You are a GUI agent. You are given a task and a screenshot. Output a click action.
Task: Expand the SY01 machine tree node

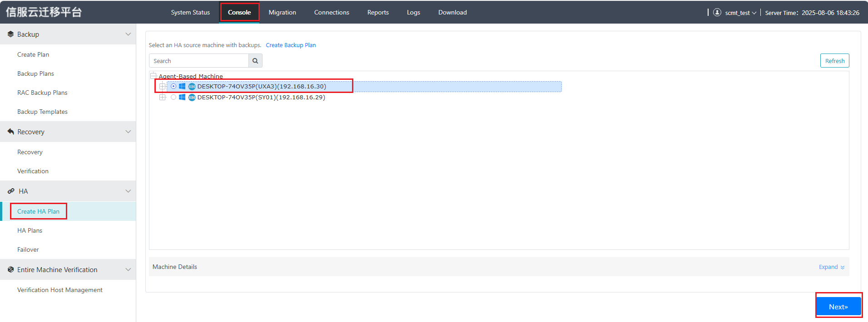163,97
